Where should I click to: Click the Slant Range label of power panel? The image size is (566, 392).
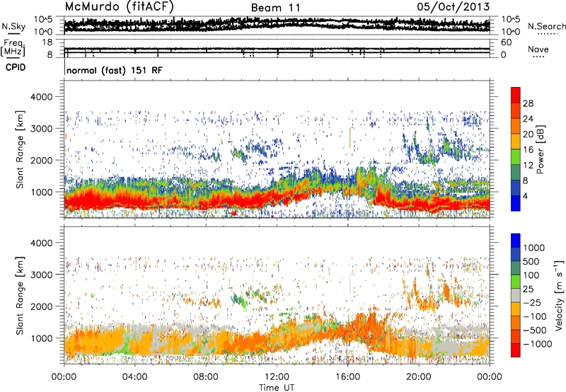[20, 149]
